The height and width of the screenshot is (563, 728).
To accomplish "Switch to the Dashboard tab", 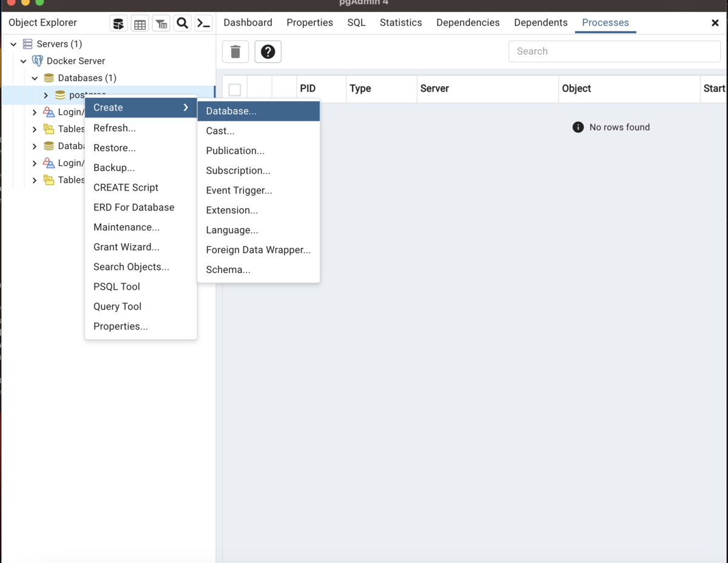I will point(248,22).
